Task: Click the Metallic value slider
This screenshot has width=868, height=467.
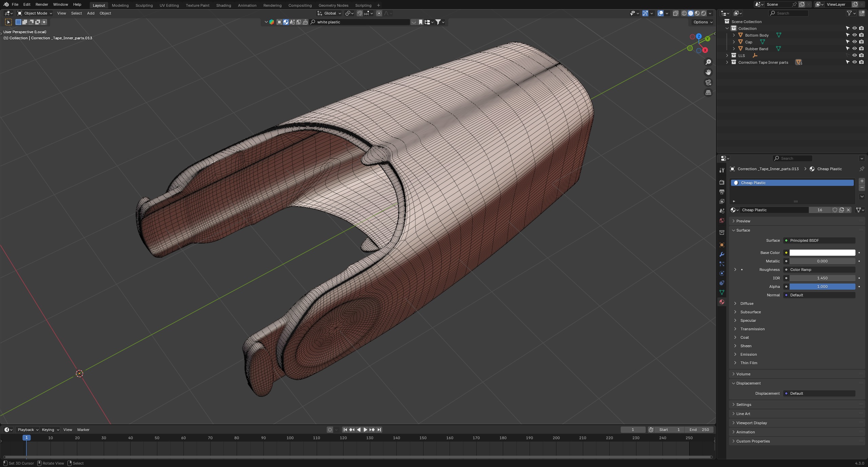Action: coord(822,261)
